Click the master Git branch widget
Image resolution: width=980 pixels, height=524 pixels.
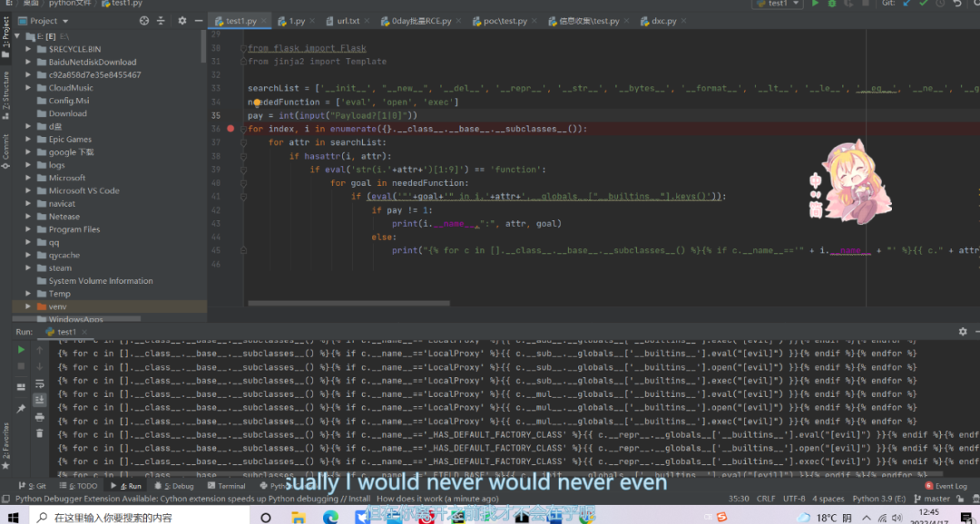click(x=933, y=499)
